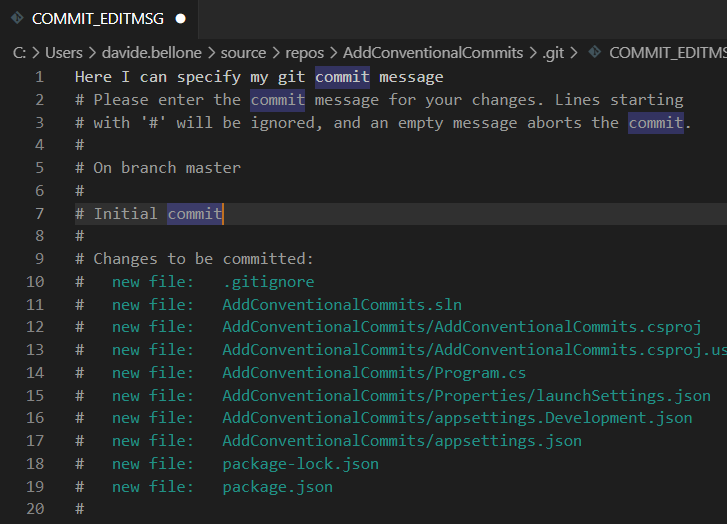Expand chevron after Users breadcrumb
Image resolution: width=727 pixels, height=524 pixels.
click(92, 53)
